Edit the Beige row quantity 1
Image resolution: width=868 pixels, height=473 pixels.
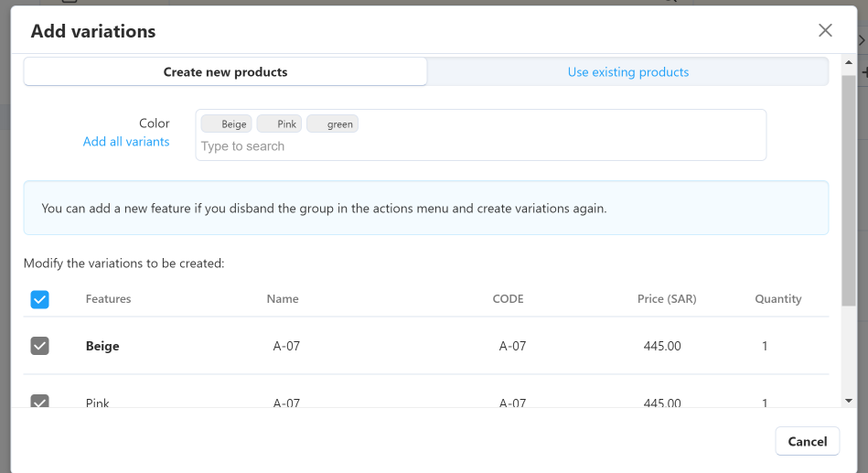click(765, 346)
